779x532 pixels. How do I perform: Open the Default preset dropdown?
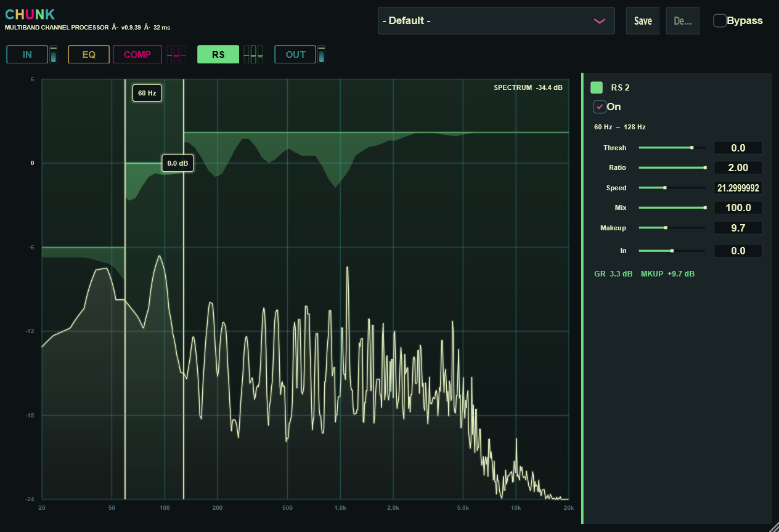(496, 20)
